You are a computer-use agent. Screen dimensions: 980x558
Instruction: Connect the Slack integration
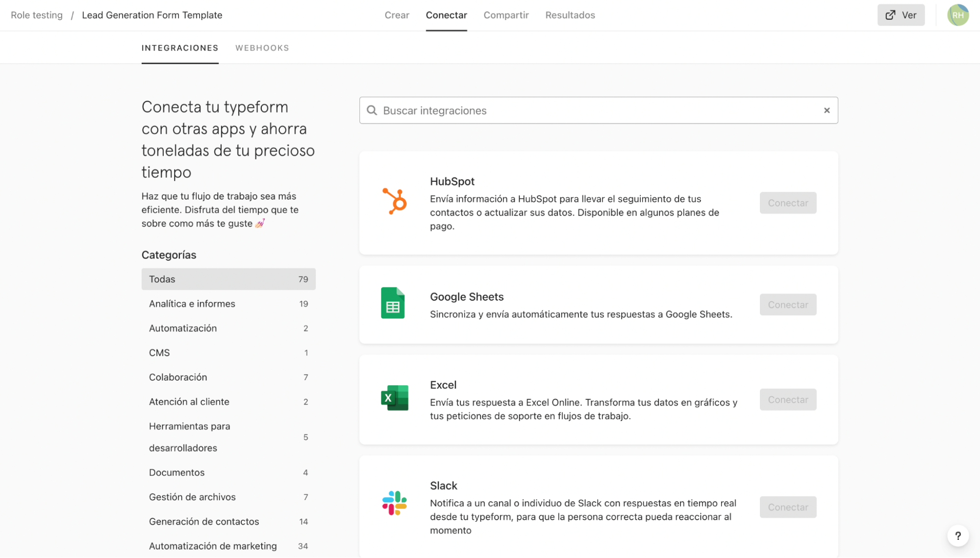click(788, 507)
